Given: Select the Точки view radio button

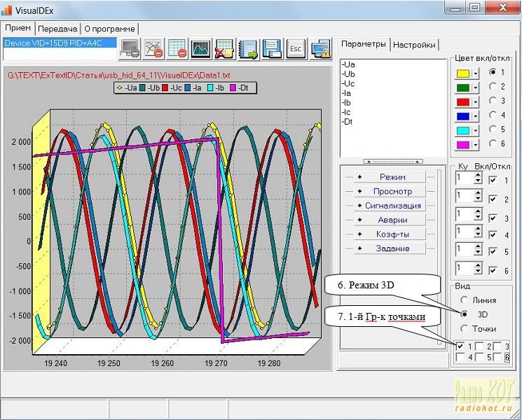Looking at the screenshot, I should [463, 328].
